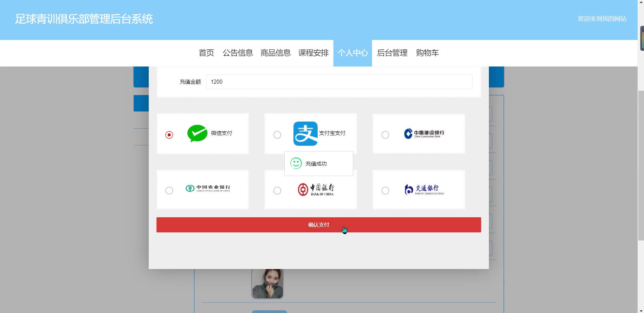Go to 公告信息 in the navigation

tap(238, 53)
